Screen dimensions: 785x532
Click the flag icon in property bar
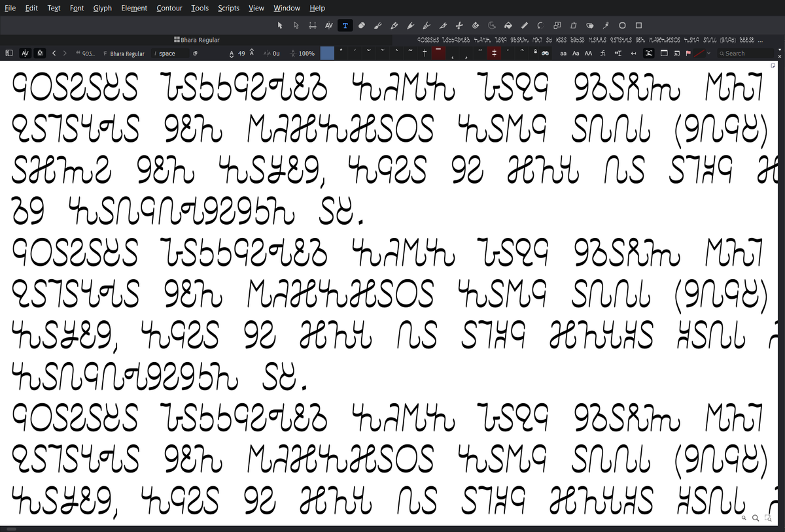pyautogui.click(x=688, y=53)
